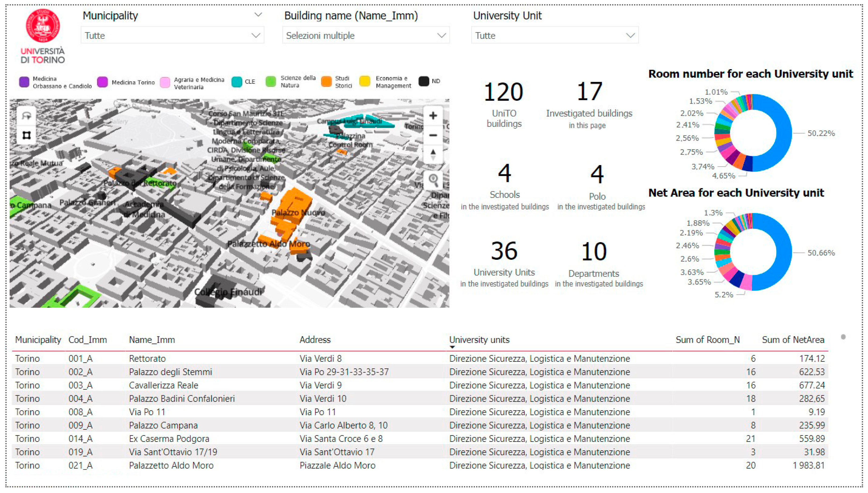The image size is (868, 493).
Task: Activate the lasso selection tool on map
Action: click(x=26, y=116)
